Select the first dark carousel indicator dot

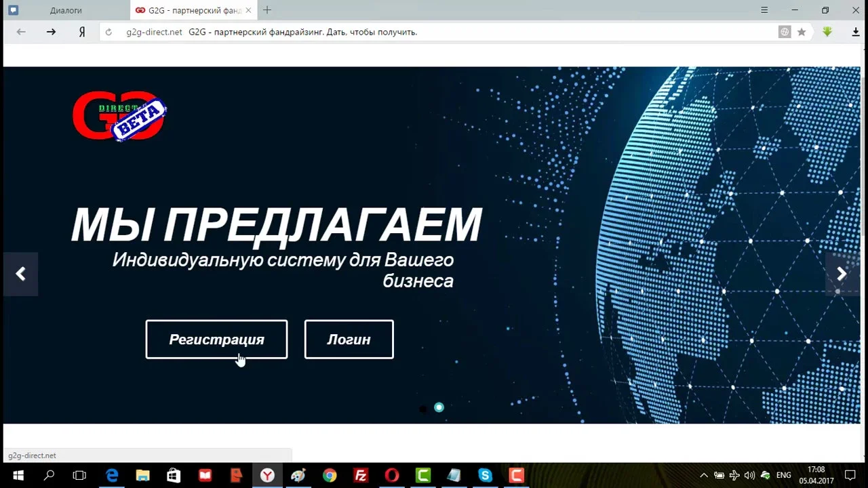point(423,408)
